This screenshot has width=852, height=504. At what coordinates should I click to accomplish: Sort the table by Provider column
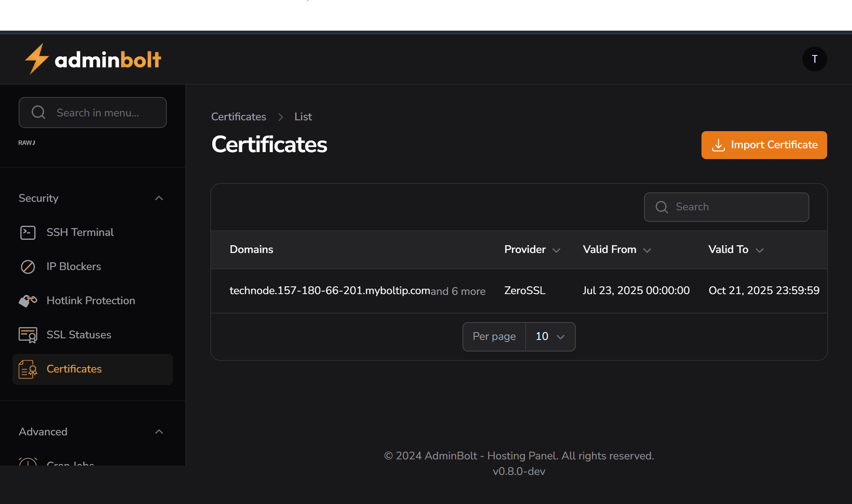[x=532, y=249]
